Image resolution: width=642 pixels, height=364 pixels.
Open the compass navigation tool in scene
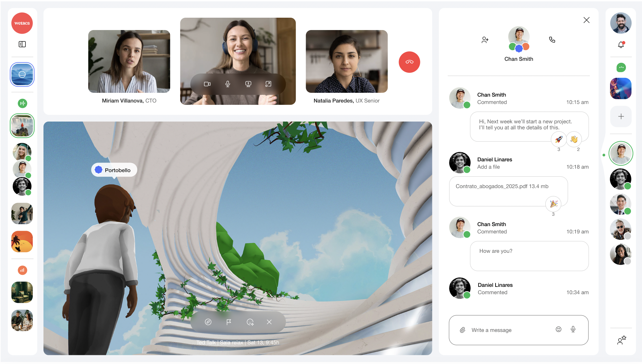208,322
